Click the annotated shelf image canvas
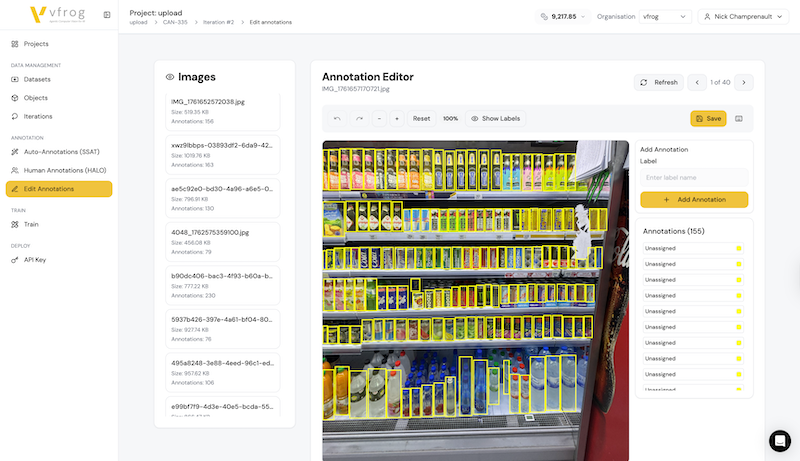This screenshot has width=800, height=461. tap(476, 301)
